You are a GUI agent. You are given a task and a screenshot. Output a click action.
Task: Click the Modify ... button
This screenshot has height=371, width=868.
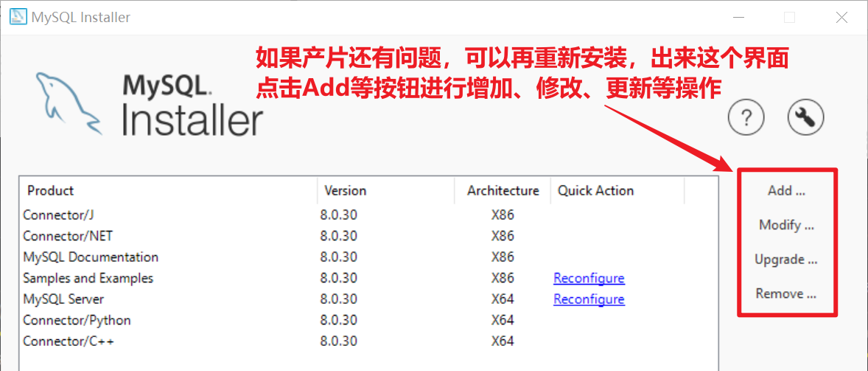click(786, 226)
